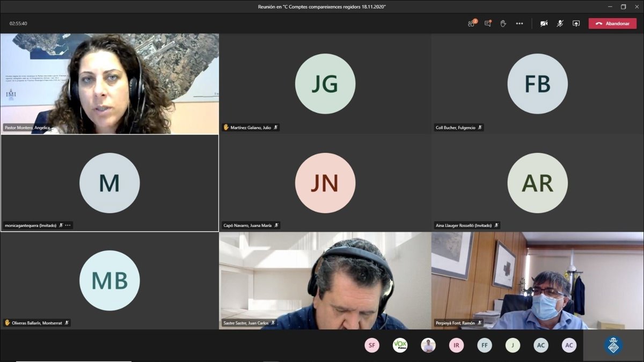Select the VOX Palma participant avatar

(x=400, y=345)
